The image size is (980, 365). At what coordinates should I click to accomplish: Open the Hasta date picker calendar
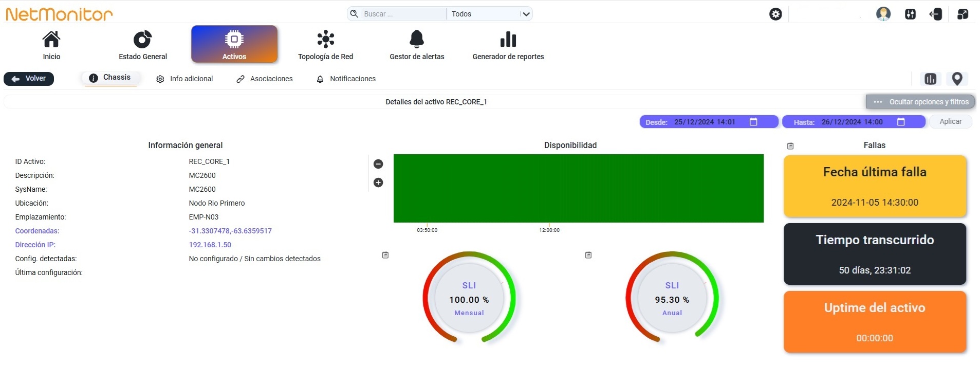[x=901, y=122]
